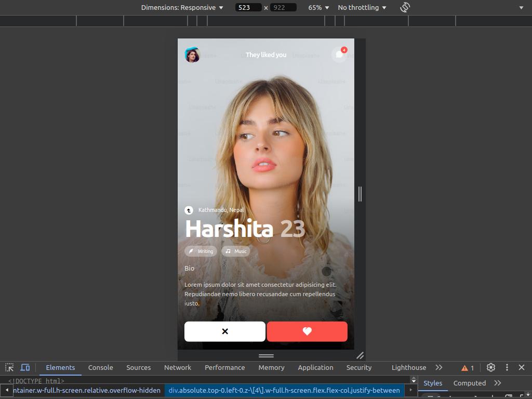The width and height of the screenshot is (532, 399).
Task: Switch to the Sources tab
Action: [138, 367]
